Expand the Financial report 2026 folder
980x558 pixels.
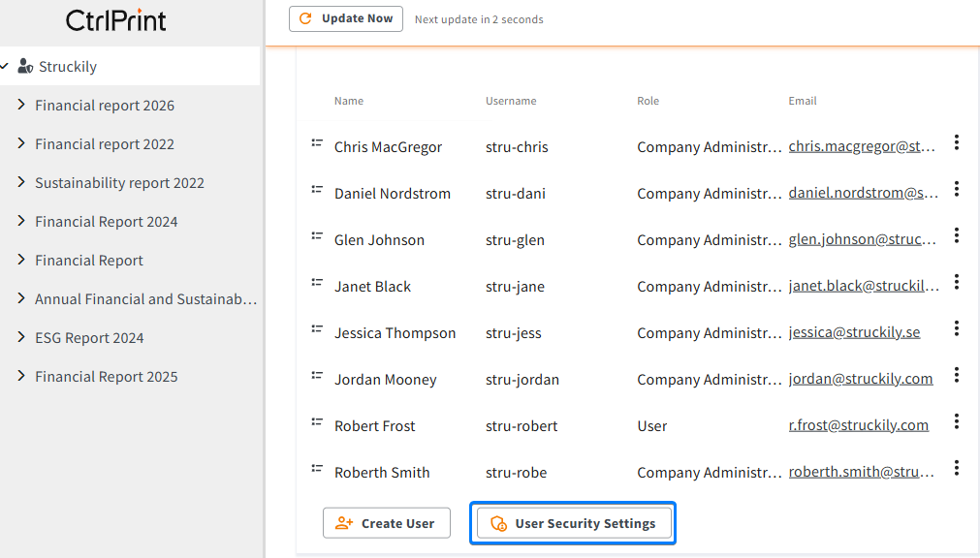tap(21, 105)
